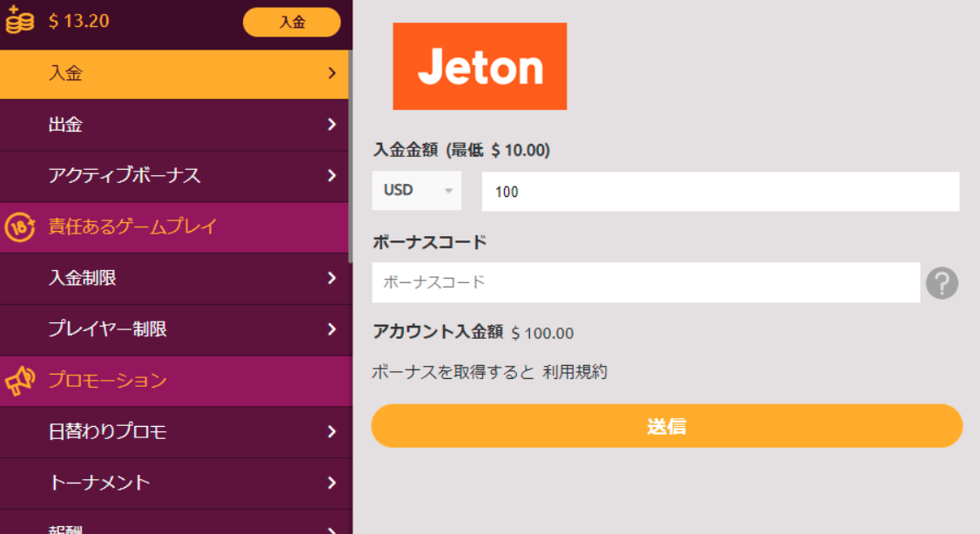Open the USD currency dropdown
This screenshot has height=534, width=980.
(x=417, y=191)
